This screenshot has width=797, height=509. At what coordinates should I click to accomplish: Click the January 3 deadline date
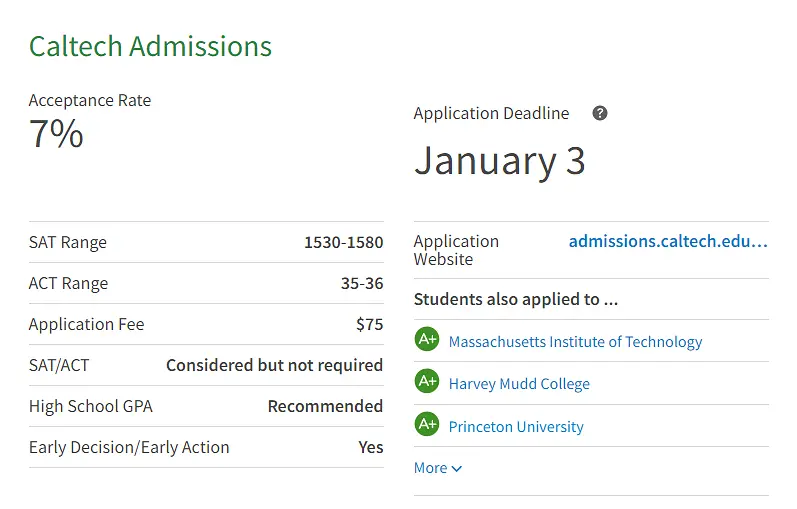[499, 161]
